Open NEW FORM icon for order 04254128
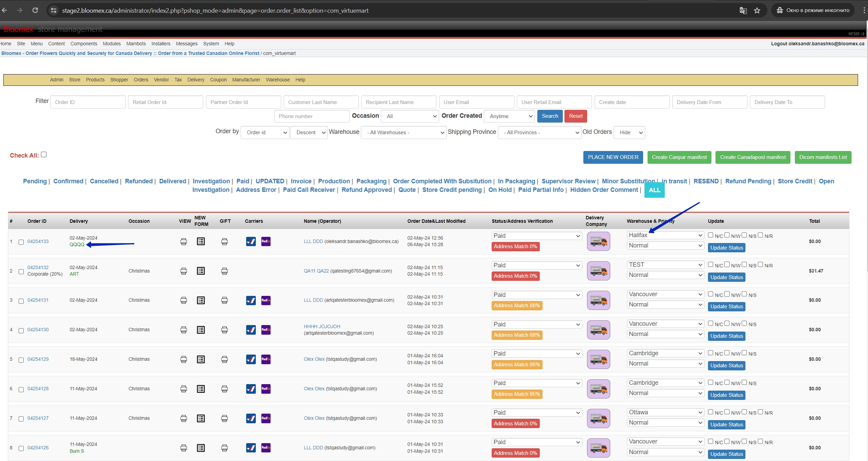This screenshot has width=868, height=461. click(201, 389)
